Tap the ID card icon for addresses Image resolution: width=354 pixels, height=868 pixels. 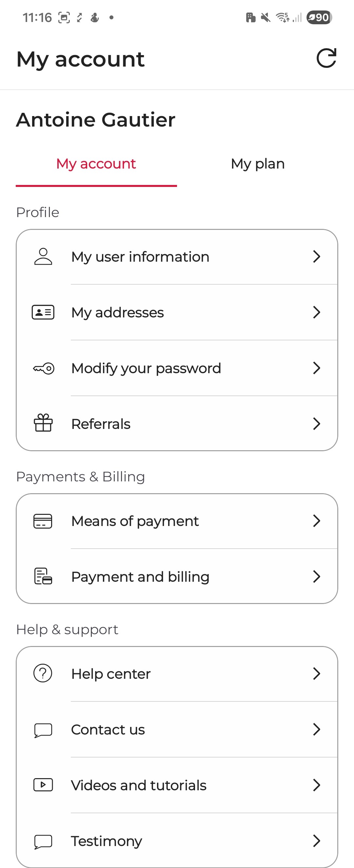(43, 313)
